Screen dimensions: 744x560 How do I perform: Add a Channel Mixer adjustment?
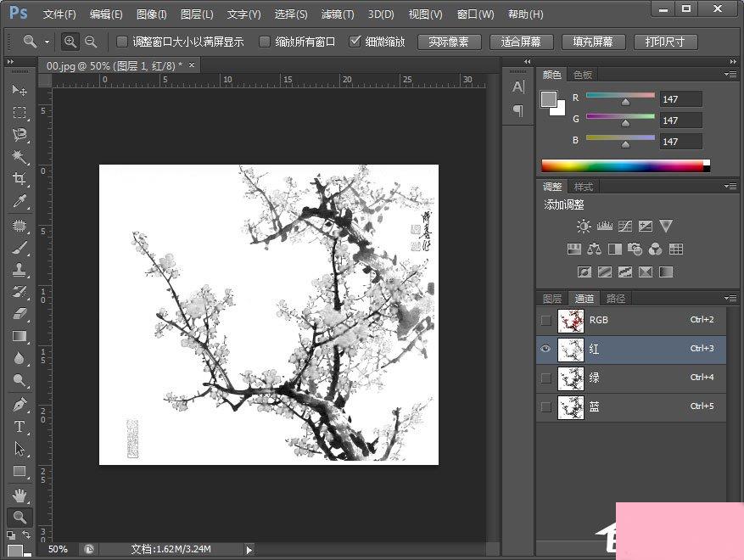(655, 249)
